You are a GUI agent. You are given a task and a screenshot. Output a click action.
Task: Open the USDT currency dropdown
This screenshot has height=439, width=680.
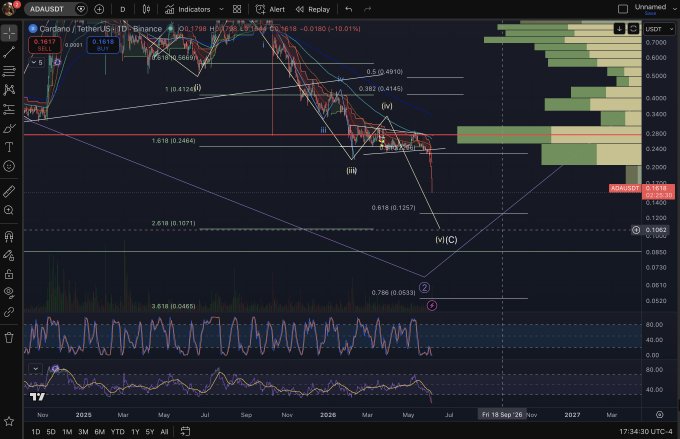tap(659, 29)
